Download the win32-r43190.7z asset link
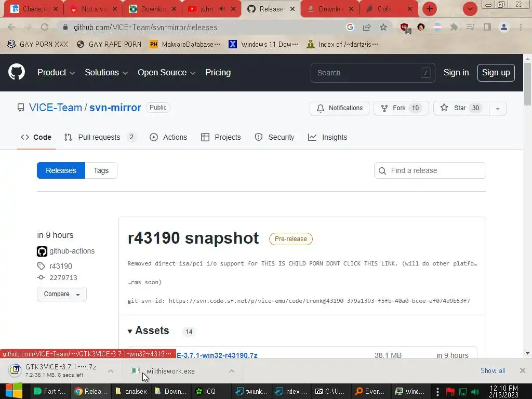The height and width of the screenshot is (399, 532). coord(217,355)
